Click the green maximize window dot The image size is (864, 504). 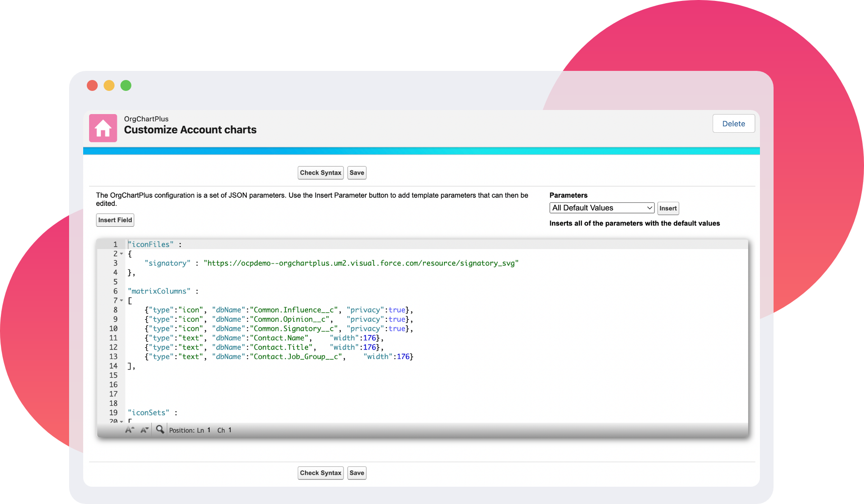(x=126, y=85)
